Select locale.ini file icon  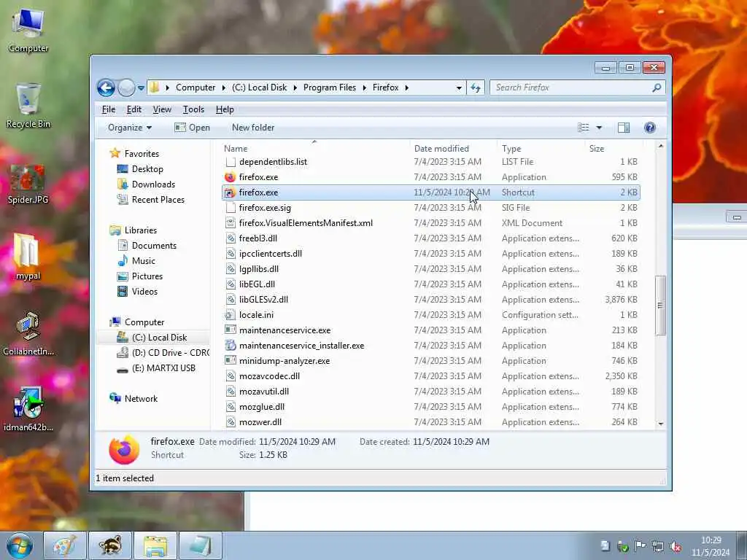[230, 315]
